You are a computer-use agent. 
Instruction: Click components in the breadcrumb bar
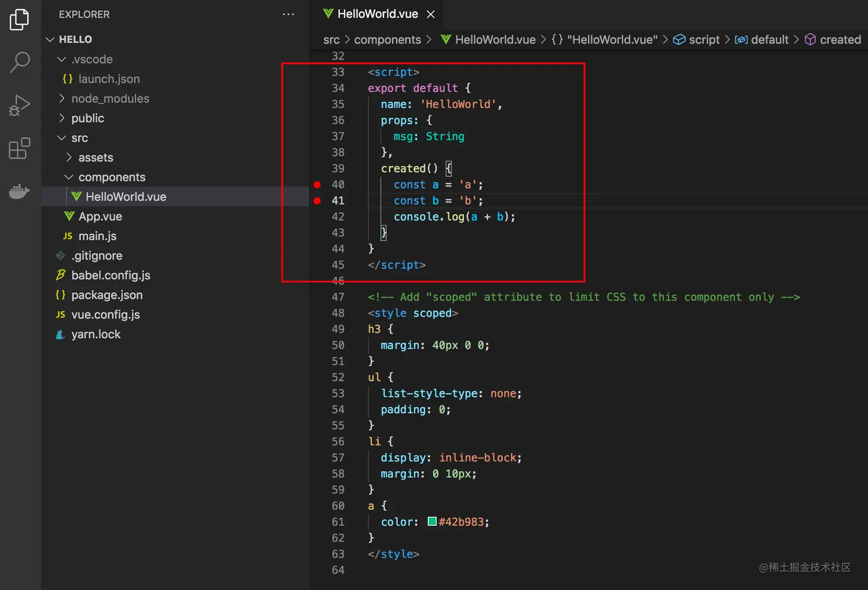tap(388, 39)
